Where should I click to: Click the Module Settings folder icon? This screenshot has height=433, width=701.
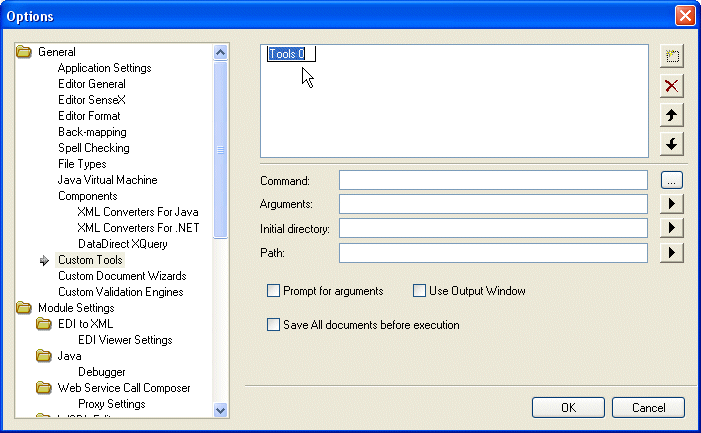(24, 308)
